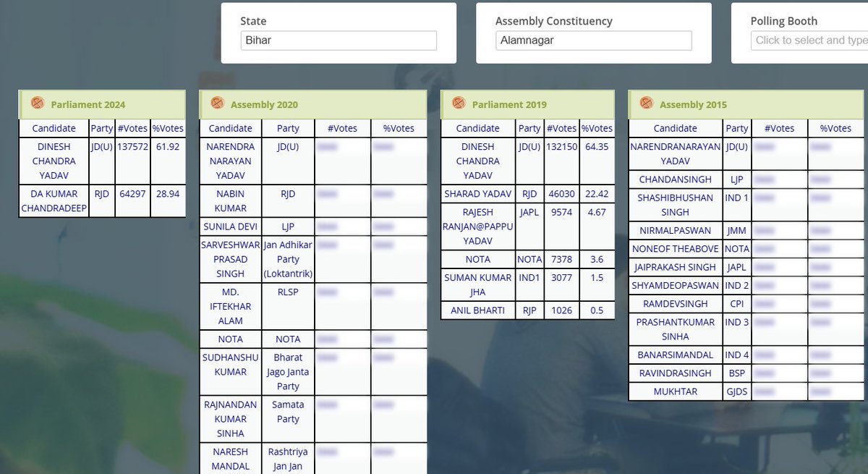Screen dimensions: 868x474
Task: Click the RLSP party cell
Action: click(x=288, y=306)
